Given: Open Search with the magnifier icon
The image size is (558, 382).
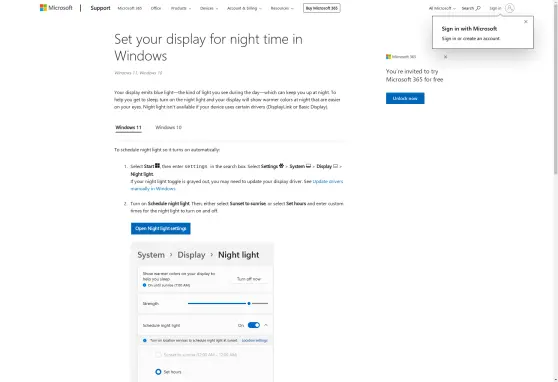Looking at the screenshot, I should click(x=471, y=8).
